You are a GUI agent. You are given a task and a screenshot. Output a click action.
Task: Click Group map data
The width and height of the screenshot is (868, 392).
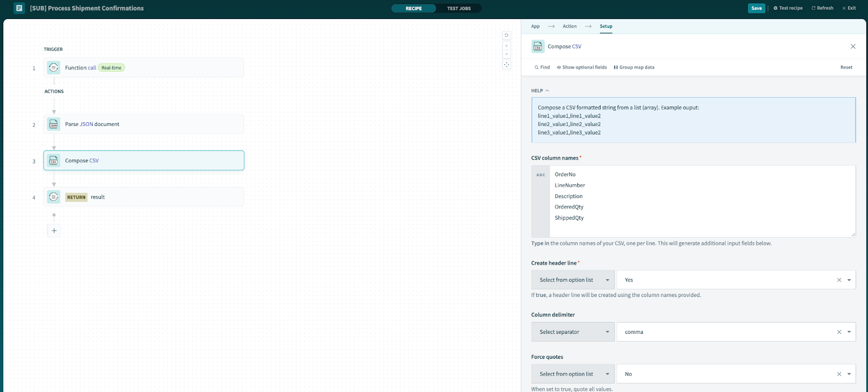click(x=634, y=67)
